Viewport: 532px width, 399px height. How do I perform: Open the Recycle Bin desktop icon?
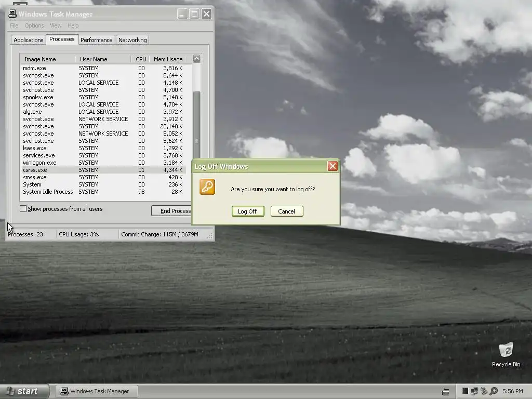pos(506,354)
